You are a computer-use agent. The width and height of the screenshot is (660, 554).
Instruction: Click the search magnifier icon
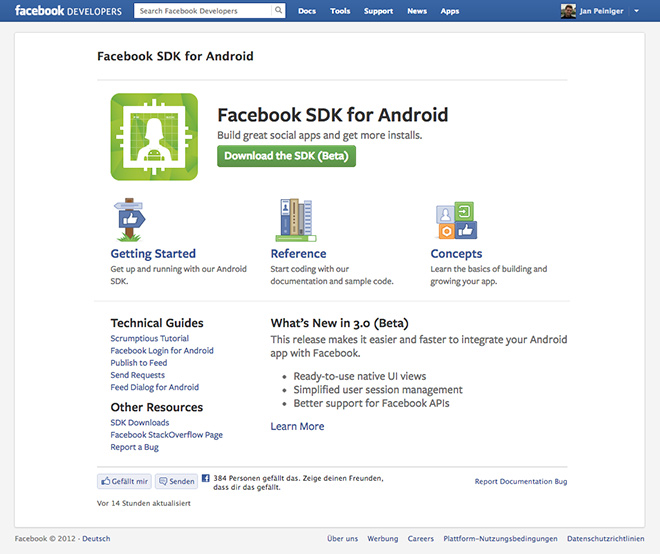[x=277, y=11]
